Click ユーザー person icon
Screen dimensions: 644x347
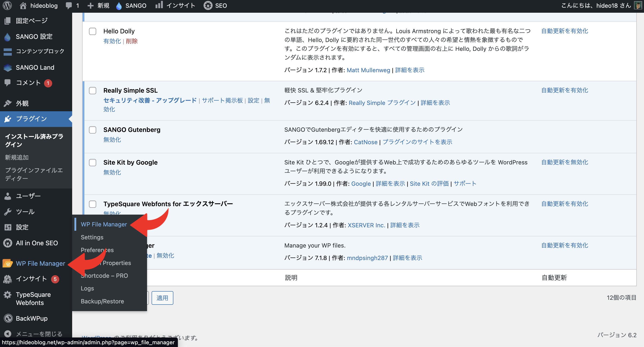click(x=7, y=196)
